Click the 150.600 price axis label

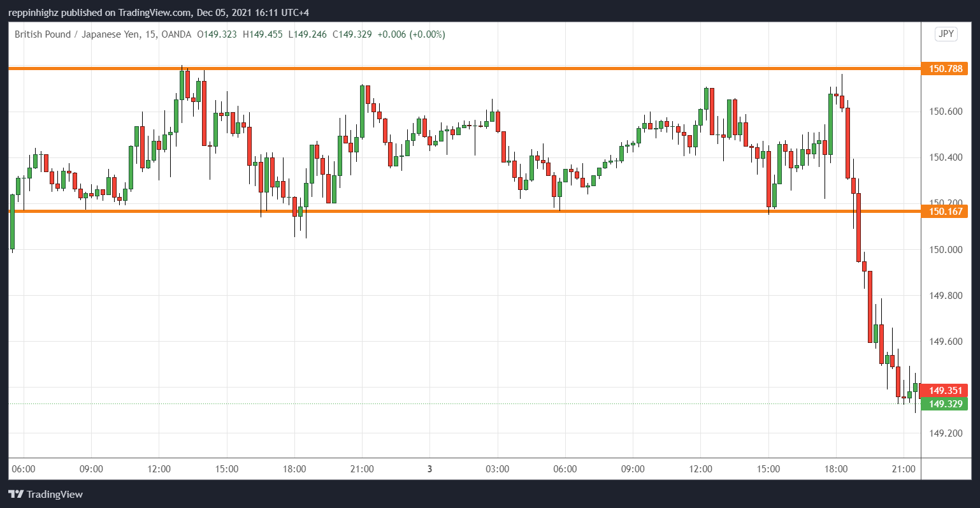(x=946, y=112)
